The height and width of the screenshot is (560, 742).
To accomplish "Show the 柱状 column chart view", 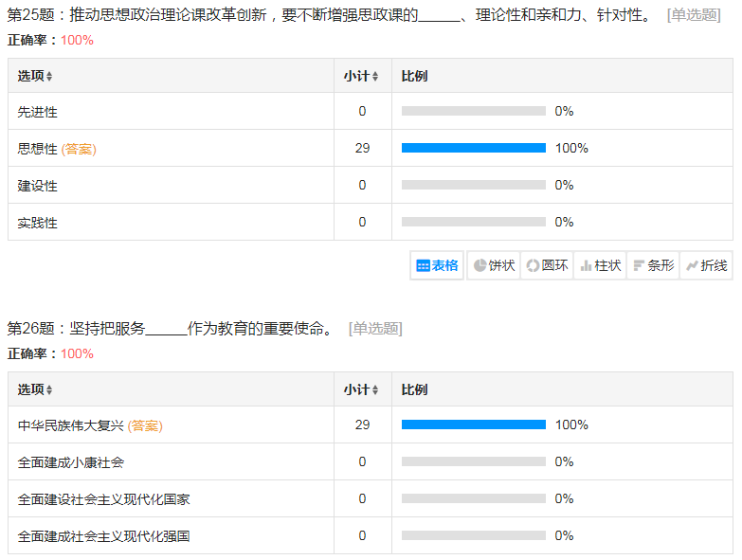I will pyautogui.click(x=600, y=265).
